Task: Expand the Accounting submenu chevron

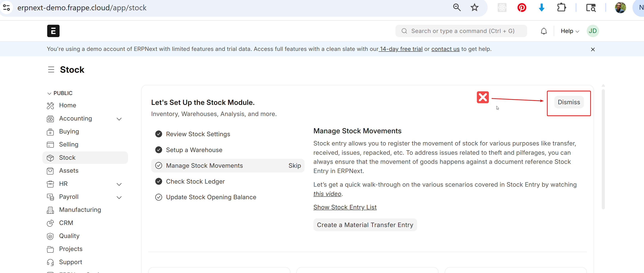Action: pyautogui.click(x=119, y=119)
